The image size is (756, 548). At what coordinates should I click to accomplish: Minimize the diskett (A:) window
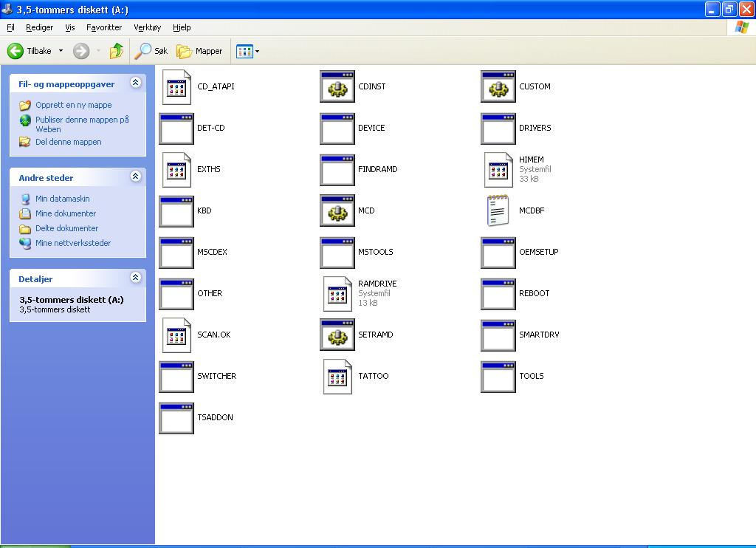coord(712,9)
